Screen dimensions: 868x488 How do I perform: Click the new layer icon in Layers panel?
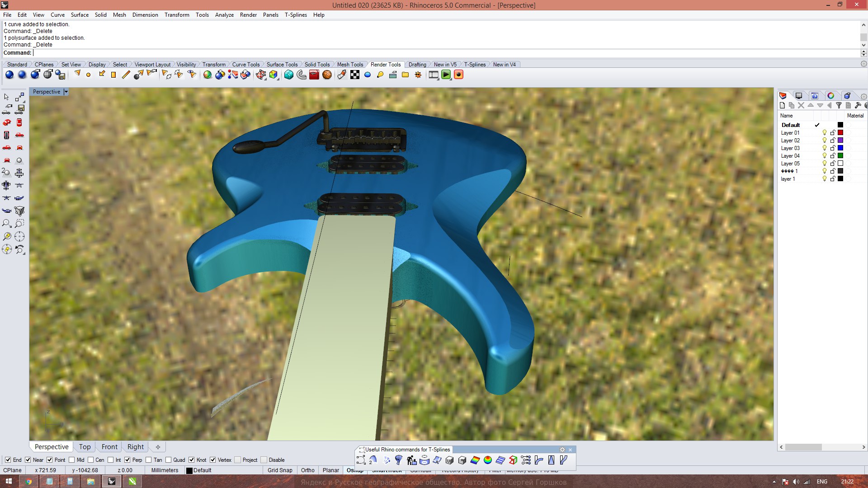pos(782,105)
